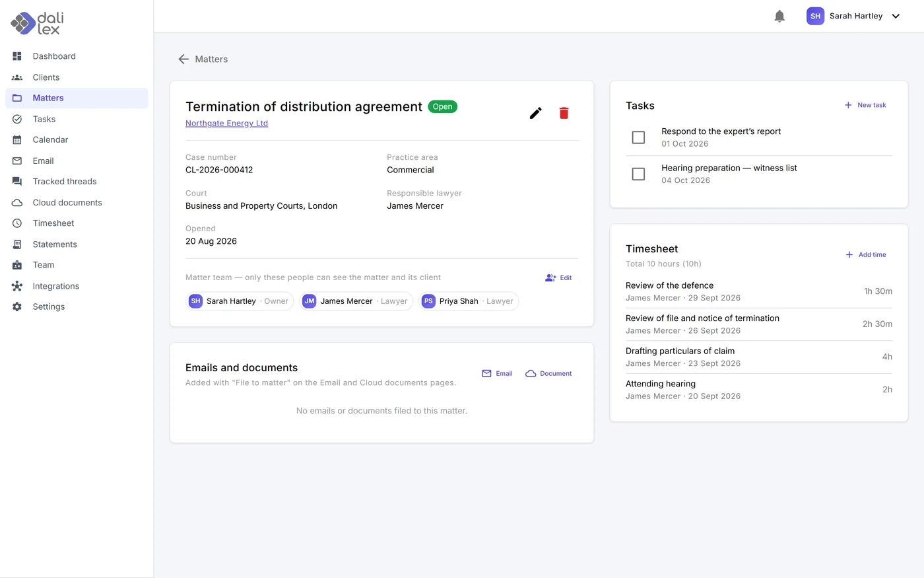Click the green Open status badge

point(443,106)
